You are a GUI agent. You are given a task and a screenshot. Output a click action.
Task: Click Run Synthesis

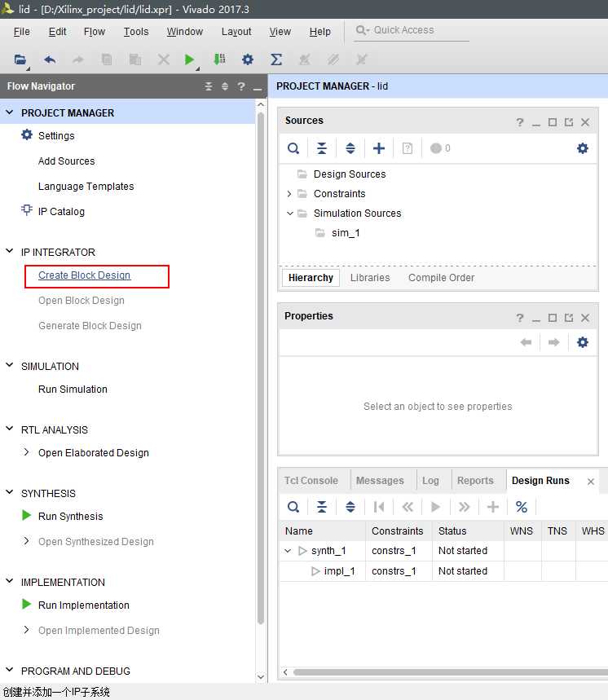(x=71, y=517)
